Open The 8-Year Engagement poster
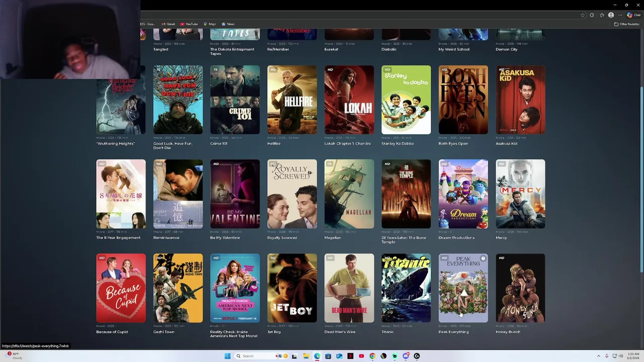Screen dimensions: 644x362 [x=121, y=194]
